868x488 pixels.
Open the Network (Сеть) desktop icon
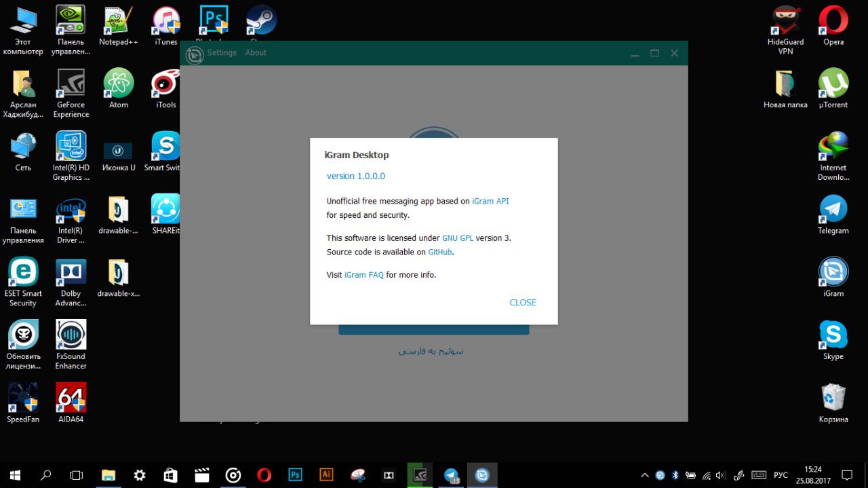23,151
